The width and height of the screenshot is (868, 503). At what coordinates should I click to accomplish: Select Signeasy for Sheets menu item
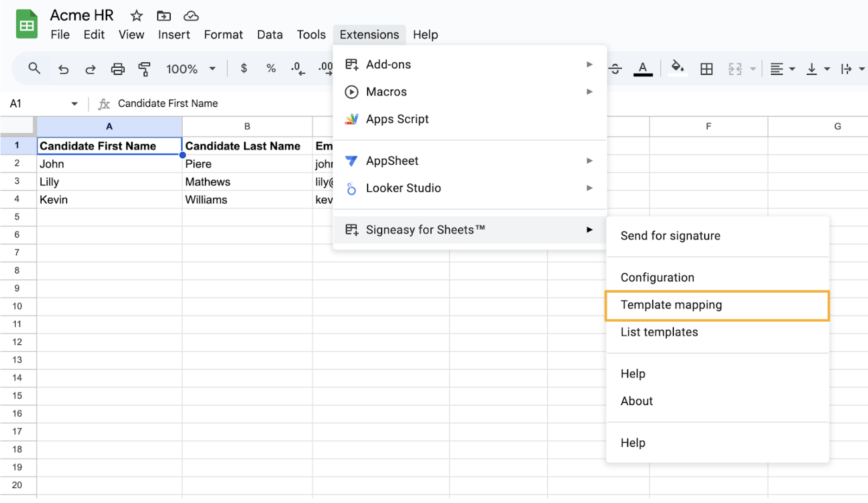[x=470, y=230]
